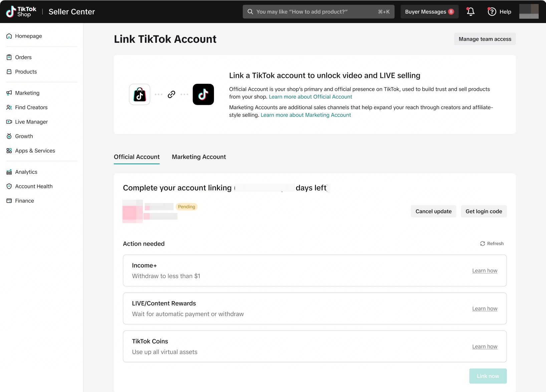546x392 pixels.
Task: Click the Growth medal icon
Action: click(x=9, y=136)
